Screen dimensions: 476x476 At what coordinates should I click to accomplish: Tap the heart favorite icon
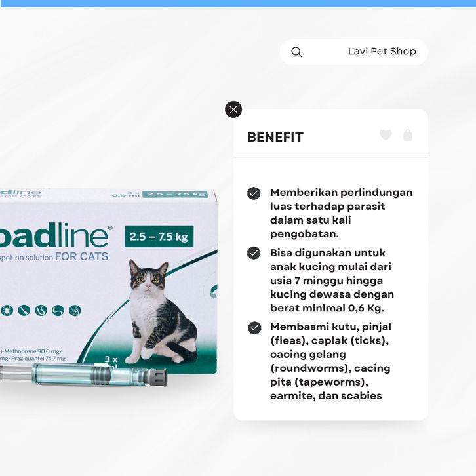[386, 135]
